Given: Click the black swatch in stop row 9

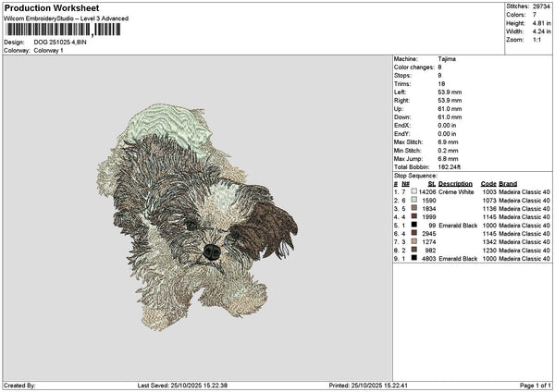Looking at the screenshot, I should [x=413, y=258].
